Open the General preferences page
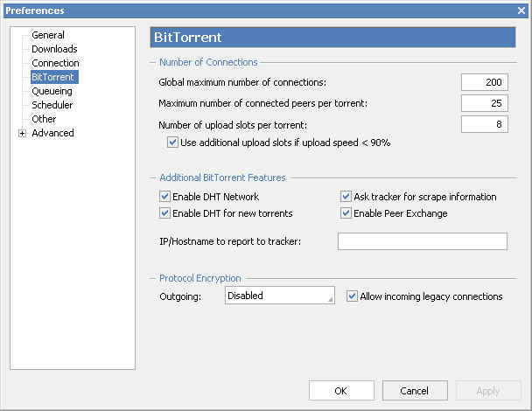532x411 pixels. click(x=48, y=35)
